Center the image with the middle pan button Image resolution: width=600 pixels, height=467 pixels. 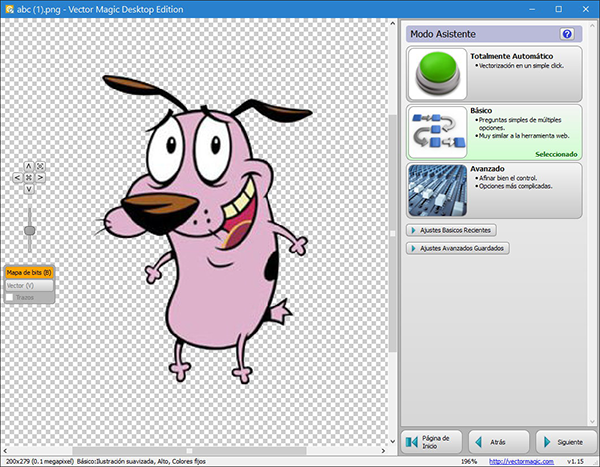(29, 178)
